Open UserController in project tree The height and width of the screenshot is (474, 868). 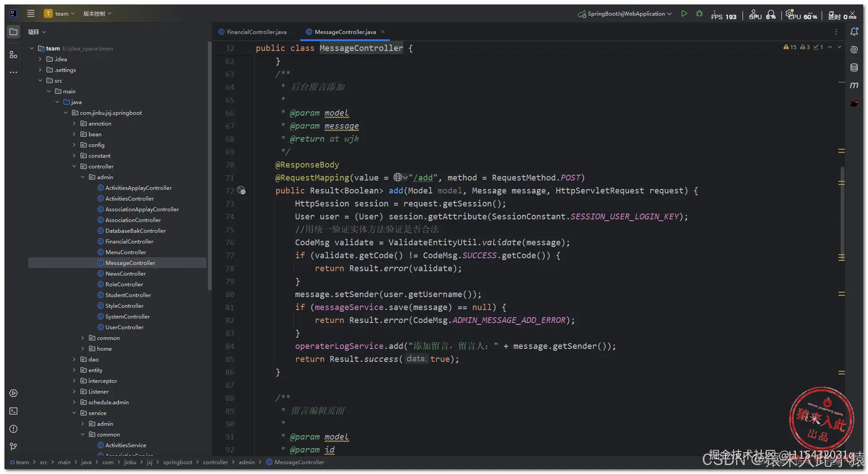pyautogui.click(x=124, y=327)
